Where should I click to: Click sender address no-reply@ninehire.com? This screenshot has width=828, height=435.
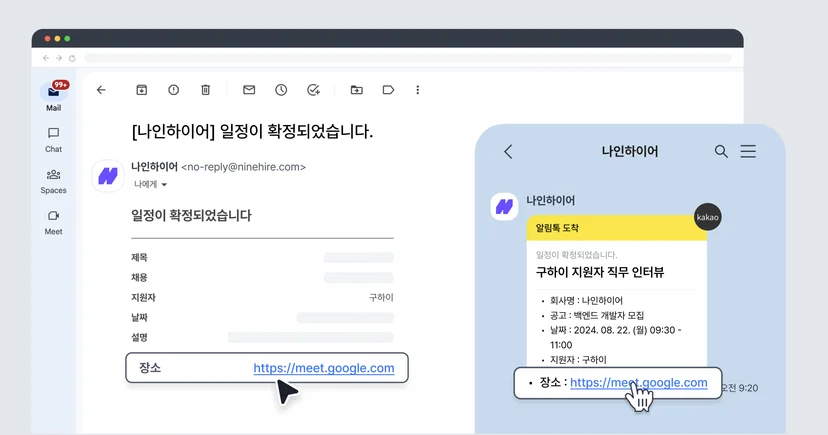click(x=243, y=167)
